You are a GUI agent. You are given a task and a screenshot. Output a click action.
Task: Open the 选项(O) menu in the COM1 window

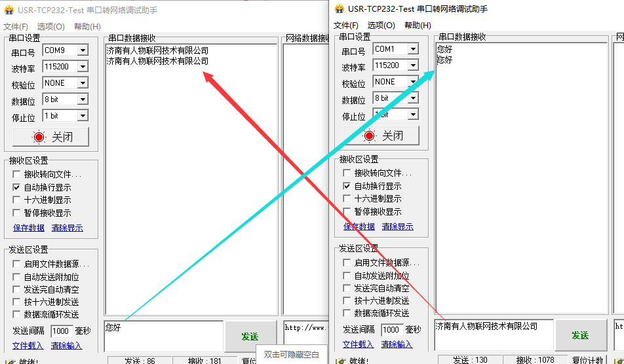(x=381, y=26)
